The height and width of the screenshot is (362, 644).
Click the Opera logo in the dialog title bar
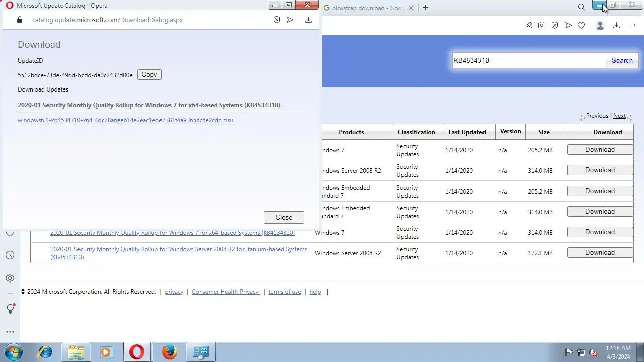tap(9, 5)
